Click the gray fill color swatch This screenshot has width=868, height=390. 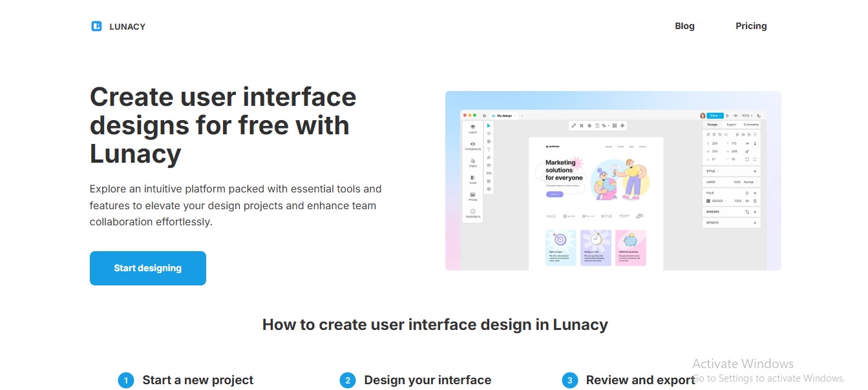pos(708,201)
